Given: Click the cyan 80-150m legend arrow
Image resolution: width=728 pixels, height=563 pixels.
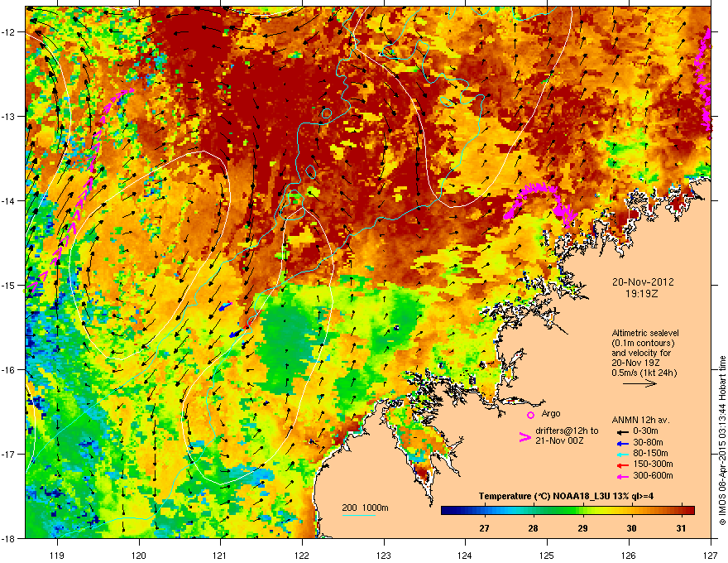Looking at the screenshot, I should coord(621,454).
